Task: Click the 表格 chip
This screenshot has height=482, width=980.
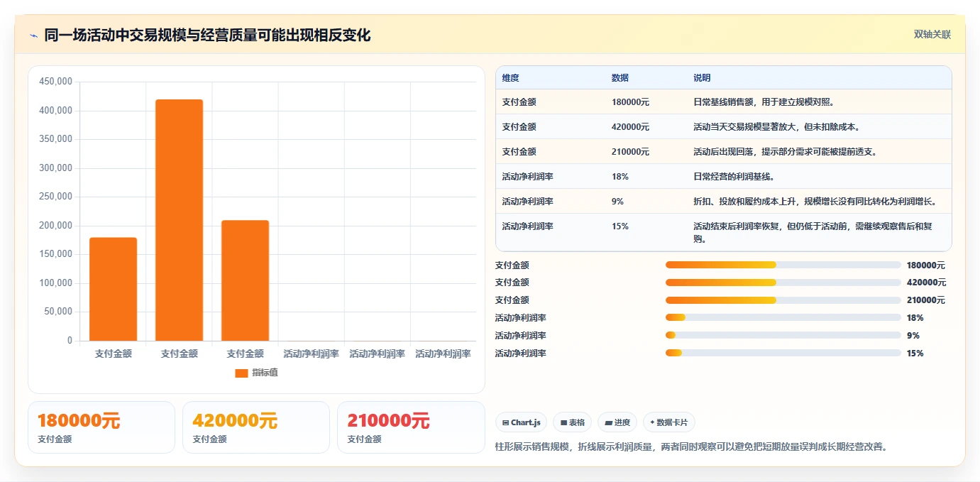Action: 573,422
